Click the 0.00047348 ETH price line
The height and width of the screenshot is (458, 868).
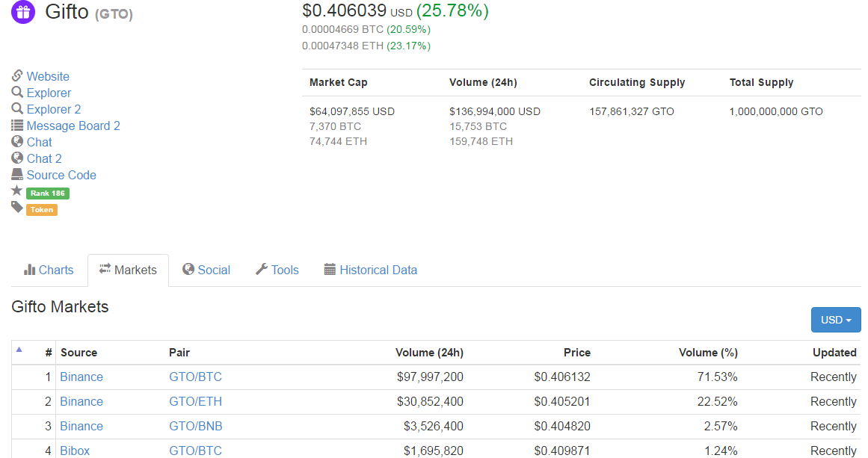[366, 46]
